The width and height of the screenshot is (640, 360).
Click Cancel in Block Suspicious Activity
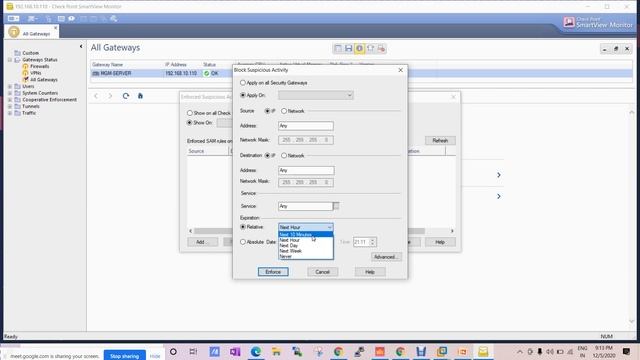point(322,272)
